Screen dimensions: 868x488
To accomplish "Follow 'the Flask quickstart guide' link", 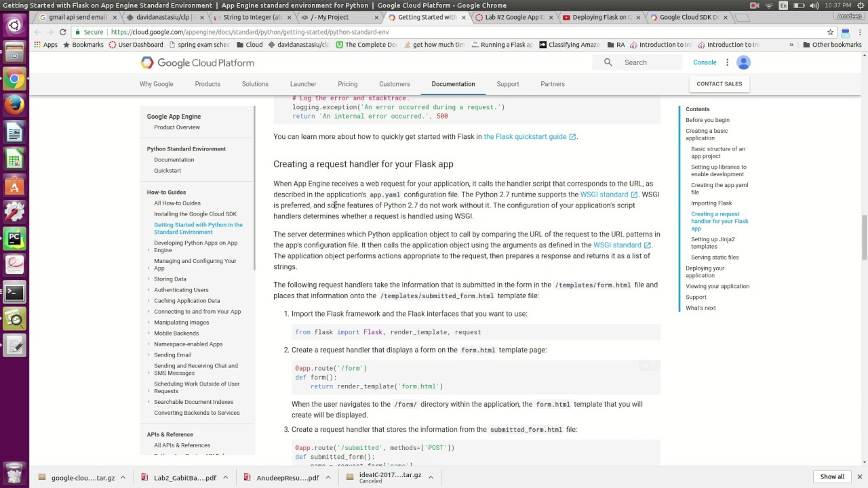I will pos(530,137).
